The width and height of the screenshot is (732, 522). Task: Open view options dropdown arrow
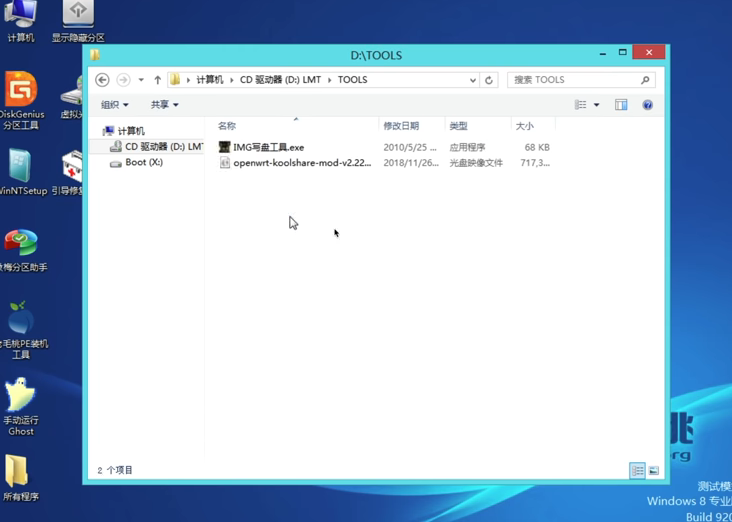pyautogui.click(x=596, y=105)
